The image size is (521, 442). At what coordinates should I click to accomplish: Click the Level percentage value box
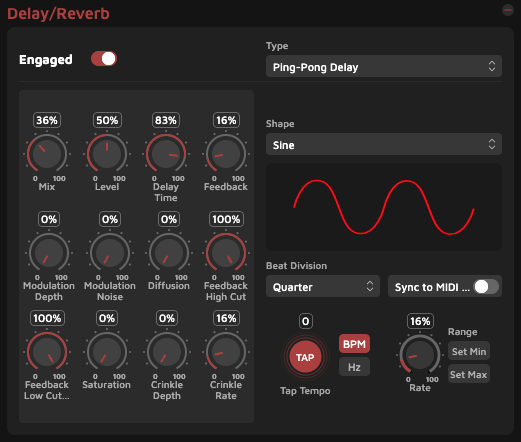[107, 120]
